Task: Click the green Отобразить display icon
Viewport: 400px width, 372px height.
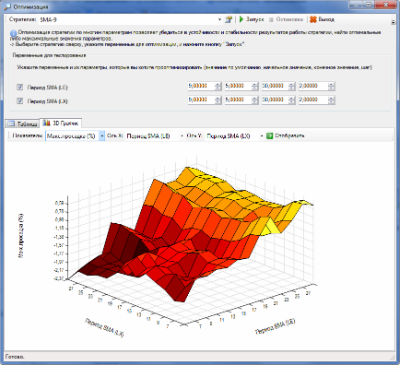Action: (270, 136)
